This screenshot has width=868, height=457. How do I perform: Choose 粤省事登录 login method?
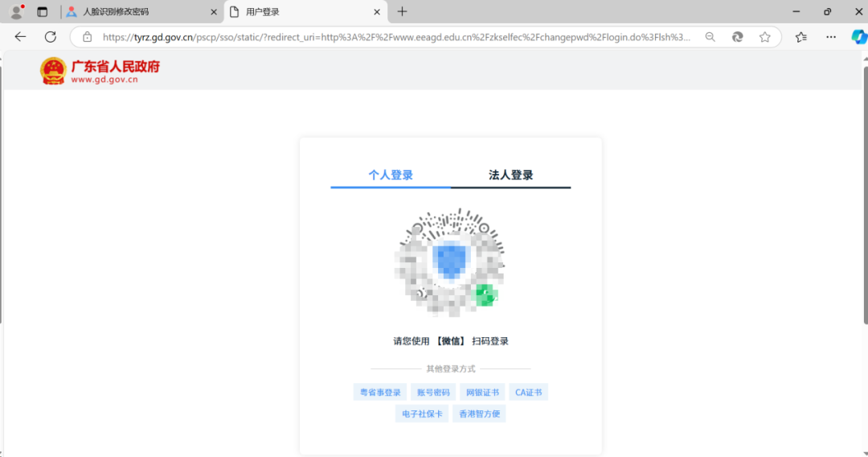point(380,392)
